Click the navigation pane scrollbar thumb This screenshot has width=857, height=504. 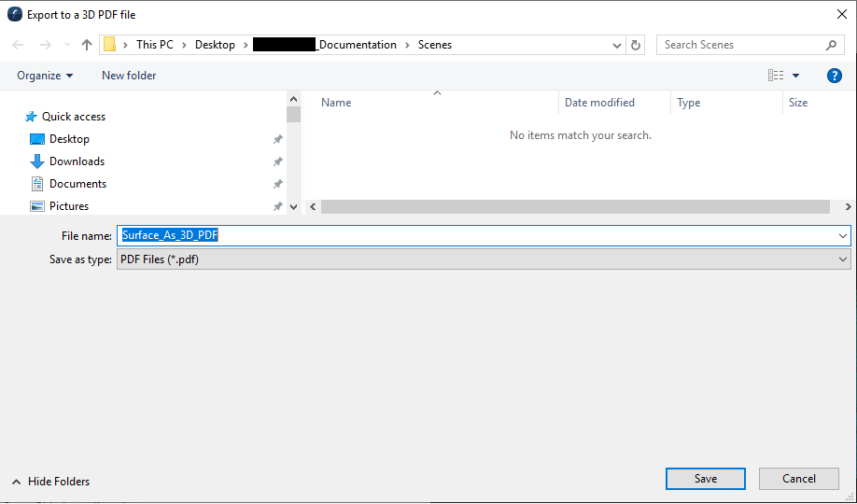(x=293, y=115)
